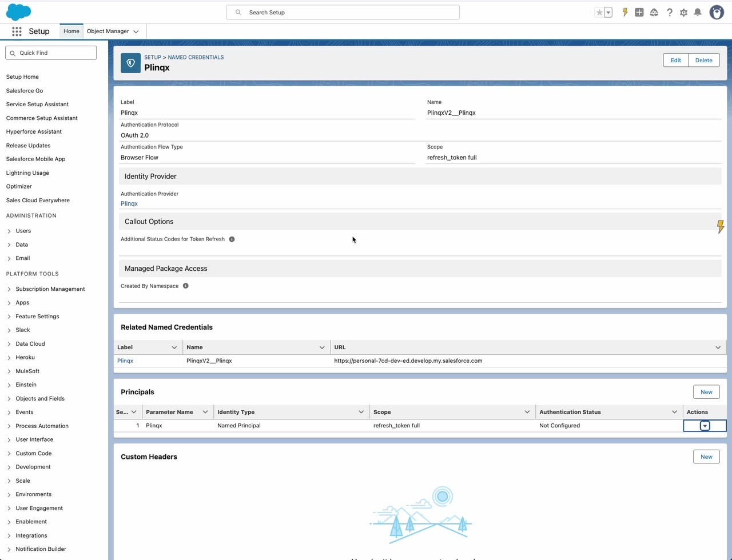Click the Named Principal cell
Screen dimensions: 732x560
click(292, 426)
